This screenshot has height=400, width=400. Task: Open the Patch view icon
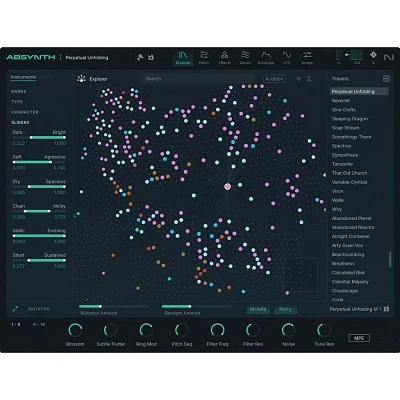pos(204,57)
